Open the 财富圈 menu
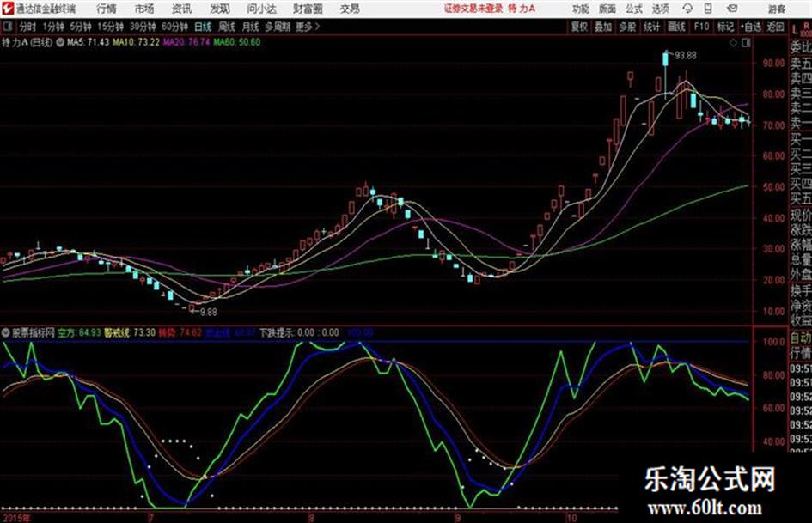This screenshot has width=812, height=523. pyautogui.click(x=308, y=9)
